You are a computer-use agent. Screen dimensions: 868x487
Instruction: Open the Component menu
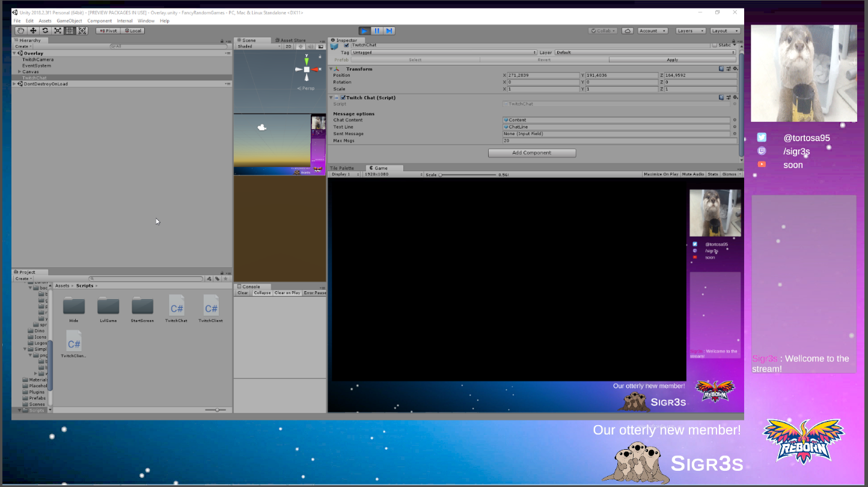[100, 21]
